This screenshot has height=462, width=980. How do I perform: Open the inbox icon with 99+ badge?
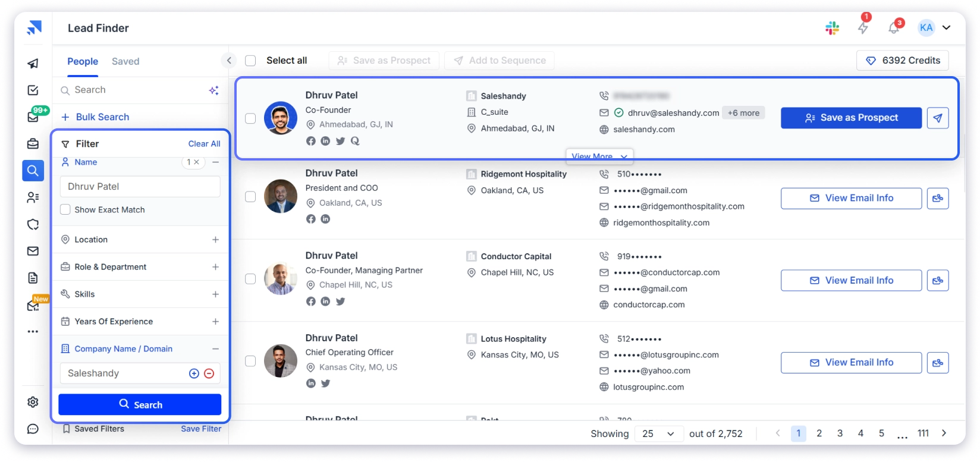pos(33,117)
